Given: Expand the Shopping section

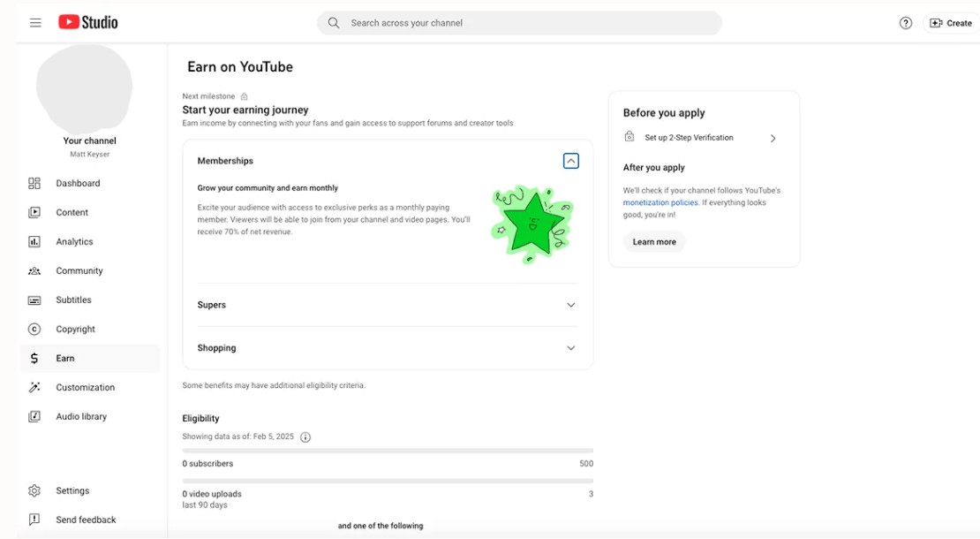Looking at the screenshot, I should click(x=570, y=348).
